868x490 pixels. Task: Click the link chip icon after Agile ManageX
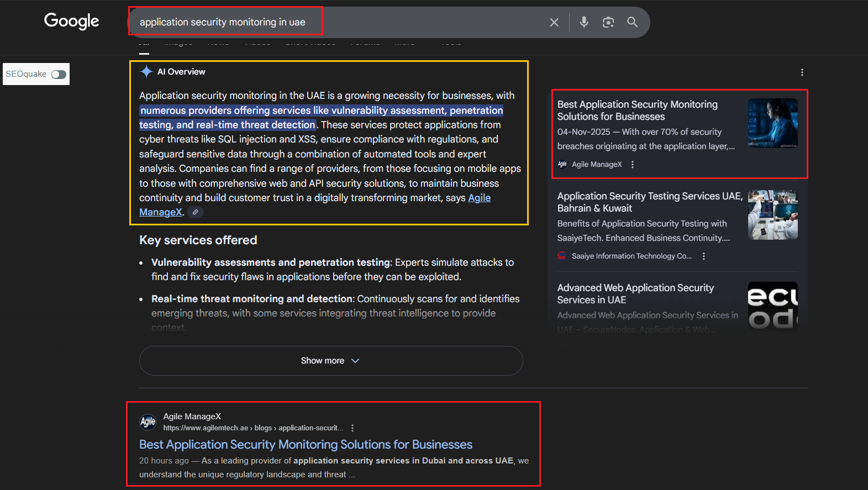(195, 212)
